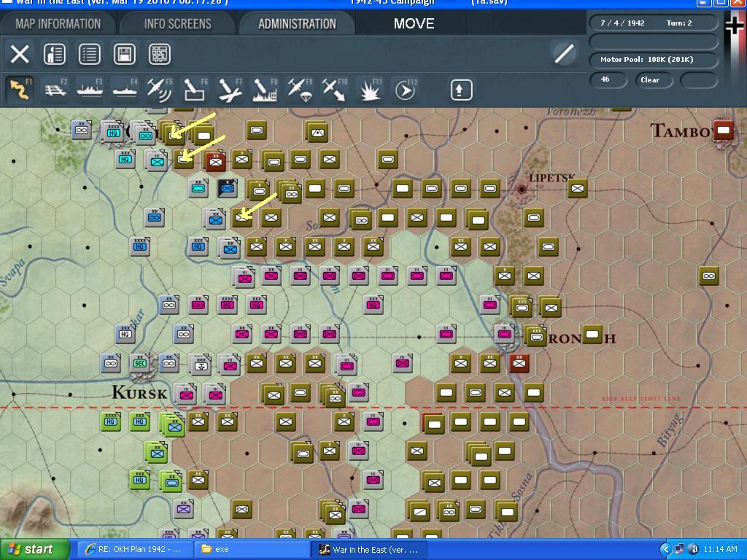The image size is (747, 560).
Task: Switch to RE: OKH Plan 1942 taskbar window
Action: coord(135,549)
